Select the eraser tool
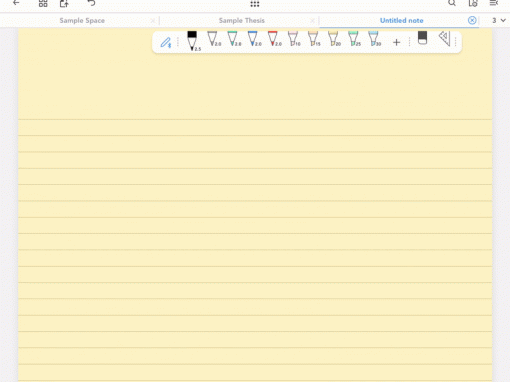This screenshot has width=510, height=382. (x=422, y=38)
